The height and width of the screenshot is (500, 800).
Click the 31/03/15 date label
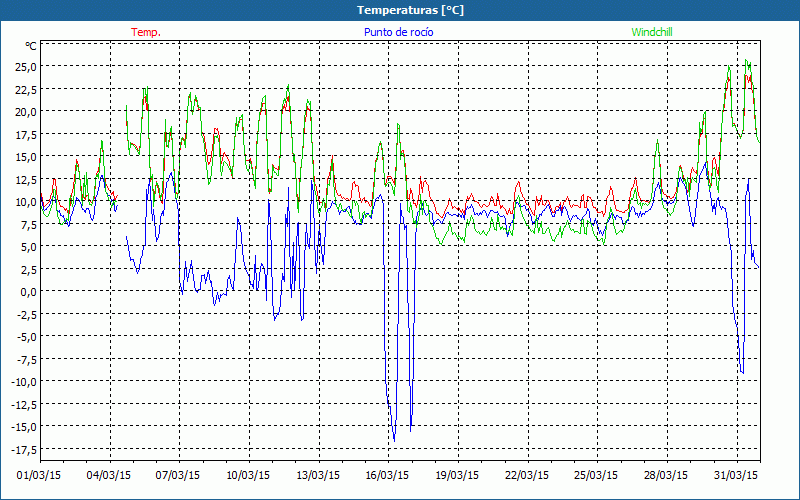tap(736, 476)
